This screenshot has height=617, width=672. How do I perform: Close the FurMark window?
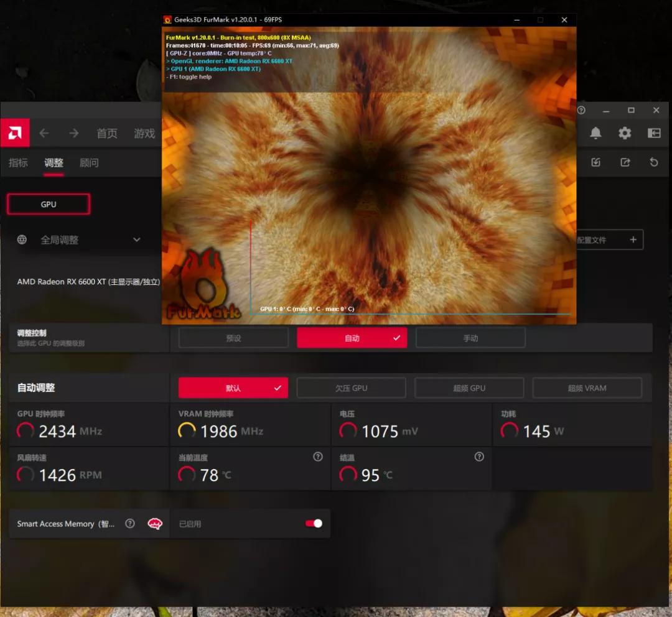(x=564, y=20)
